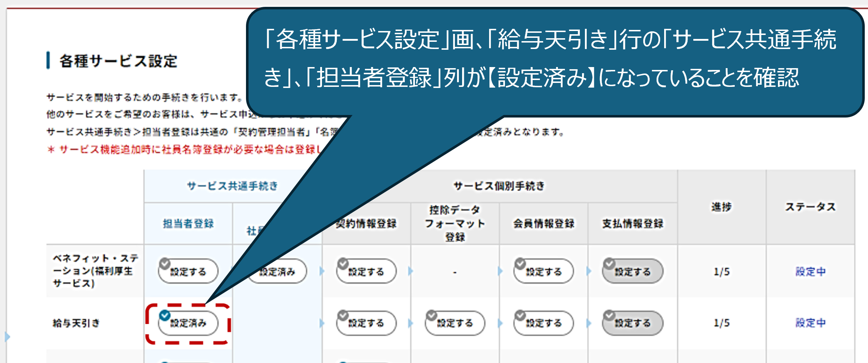
Task: Open 設定中 status link for ベネフィット・ステーション
Action: pyautogui.click(x=810, y=271)
